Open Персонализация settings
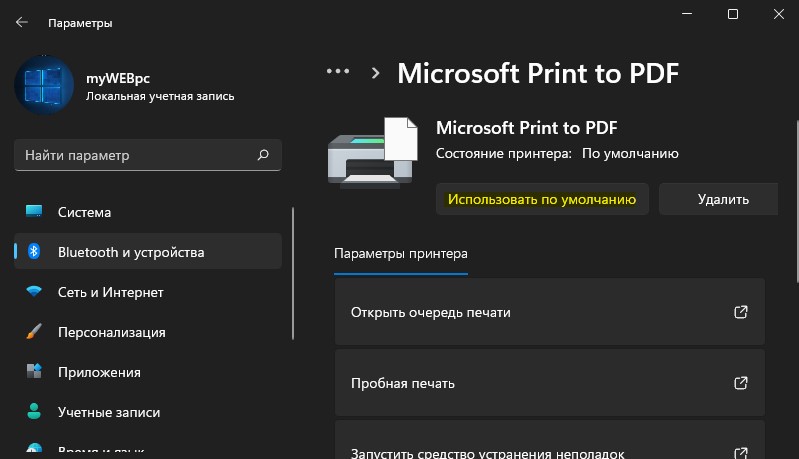 coord(148,332)
